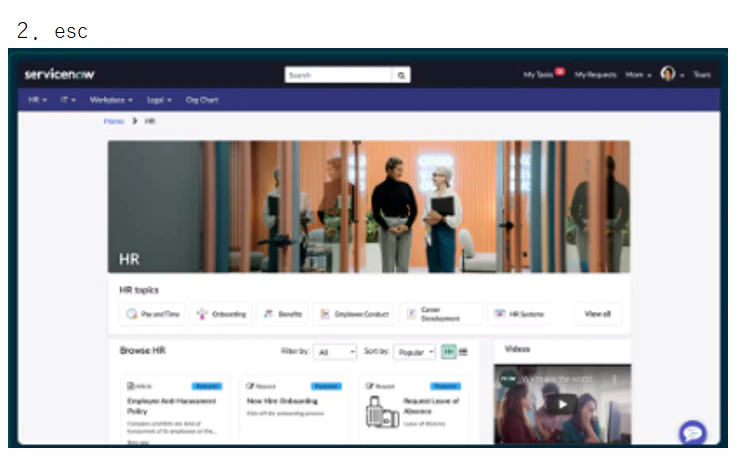The width and height of the screenshot is (739, 459).
Task: Click Featured badge on New Hire Onboarding card
Action: 326,386
